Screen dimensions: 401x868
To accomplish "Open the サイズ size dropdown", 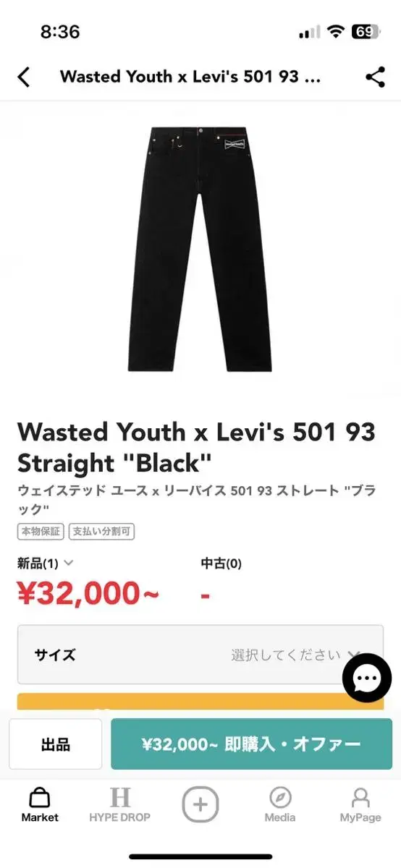I will pos(200,655).
